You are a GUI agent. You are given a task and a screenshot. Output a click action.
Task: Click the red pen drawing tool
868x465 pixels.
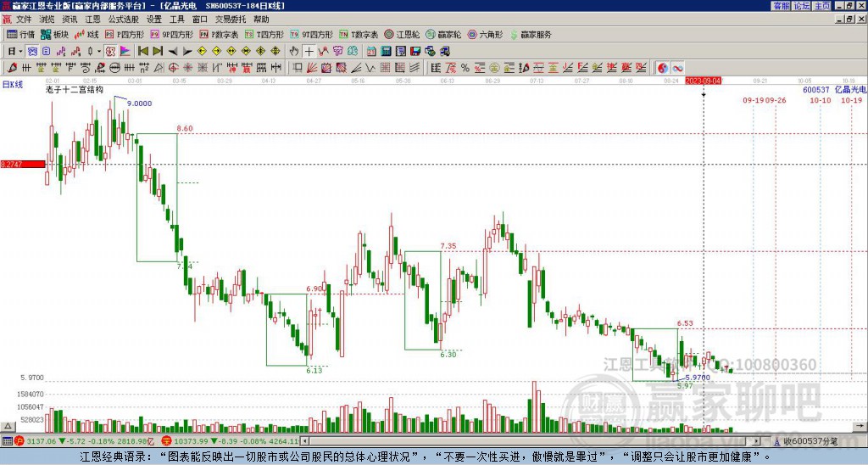pos(12,68)
